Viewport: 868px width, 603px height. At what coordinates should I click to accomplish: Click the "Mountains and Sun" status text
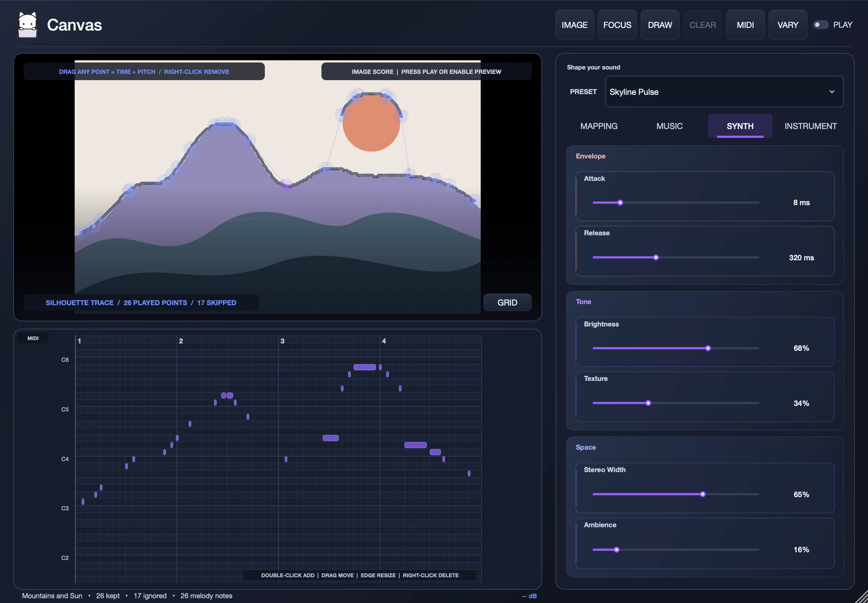click(52, 596)
